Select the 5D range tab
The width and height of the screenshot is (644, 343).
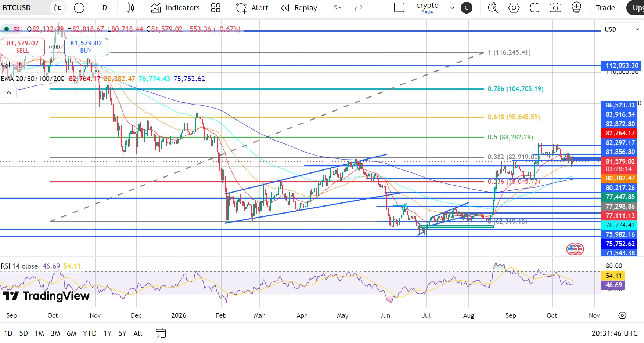coord(24,333)
